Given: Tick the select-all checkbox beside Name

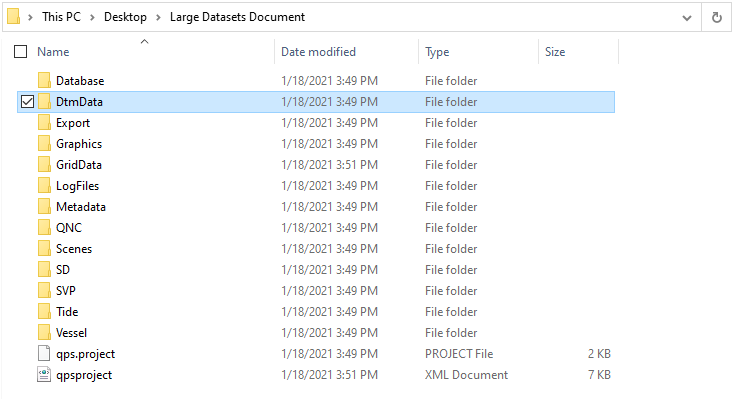Looking at the screenshot, I should pyautogui.click(x=21, y=52).
